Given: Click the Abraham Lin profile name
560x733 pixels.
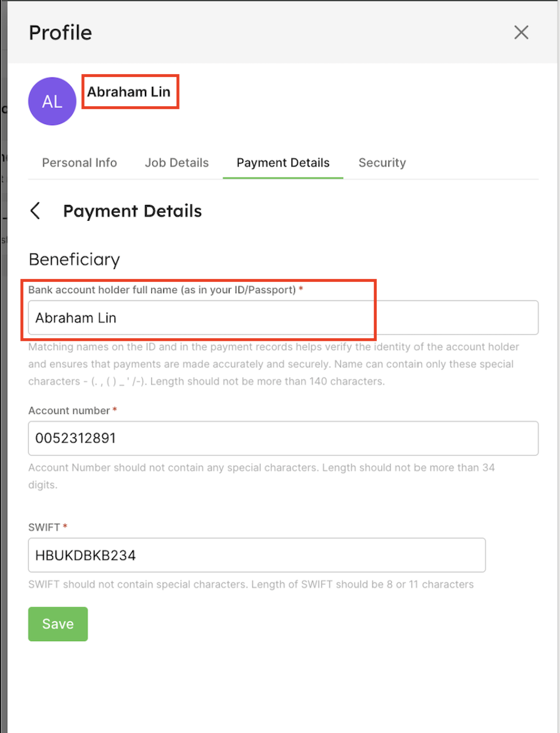Looking at the screenshot, I should [128, 93].
